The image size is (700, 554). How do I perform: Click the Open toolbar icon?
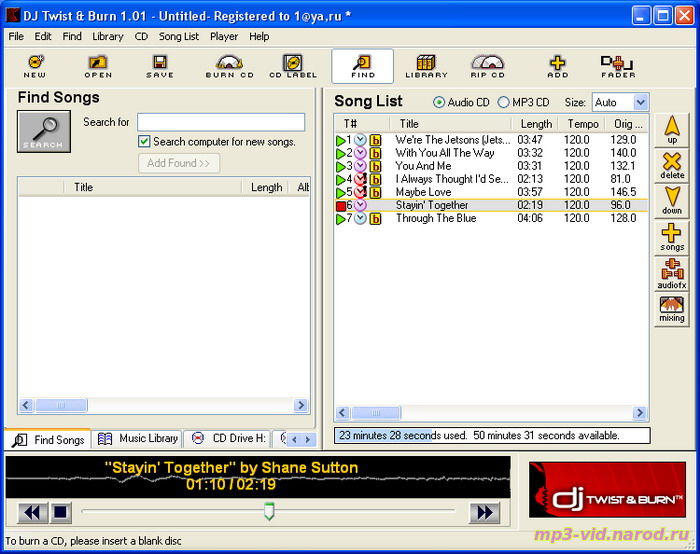(98, 66)
